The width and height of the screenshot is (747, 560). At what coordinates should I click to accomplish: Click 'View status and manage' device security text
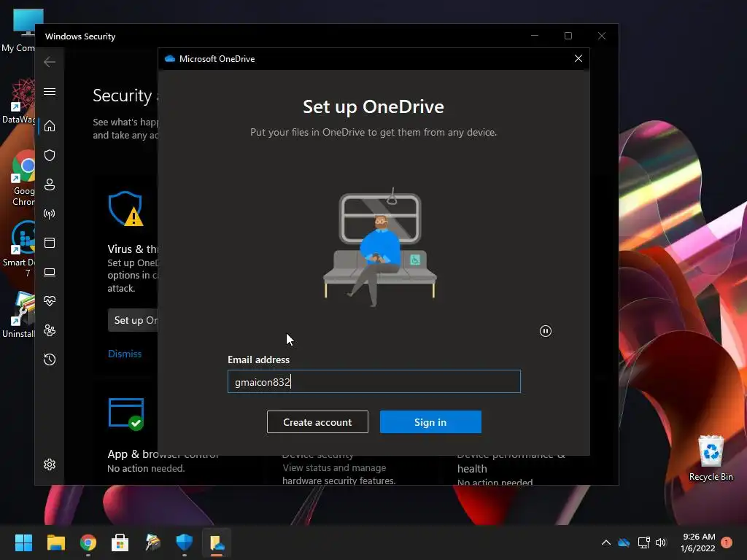pyautogui.click(x=334, y=467)
